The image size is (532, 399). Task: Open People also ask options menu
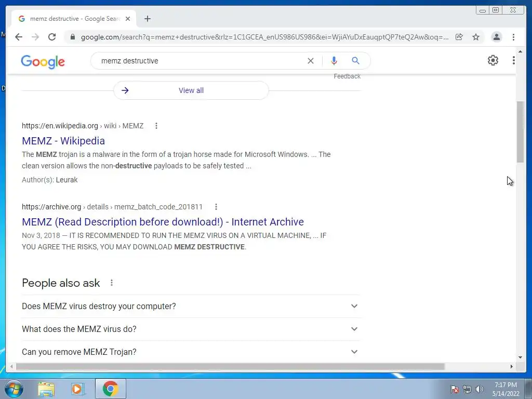click(x=112, y=283)
